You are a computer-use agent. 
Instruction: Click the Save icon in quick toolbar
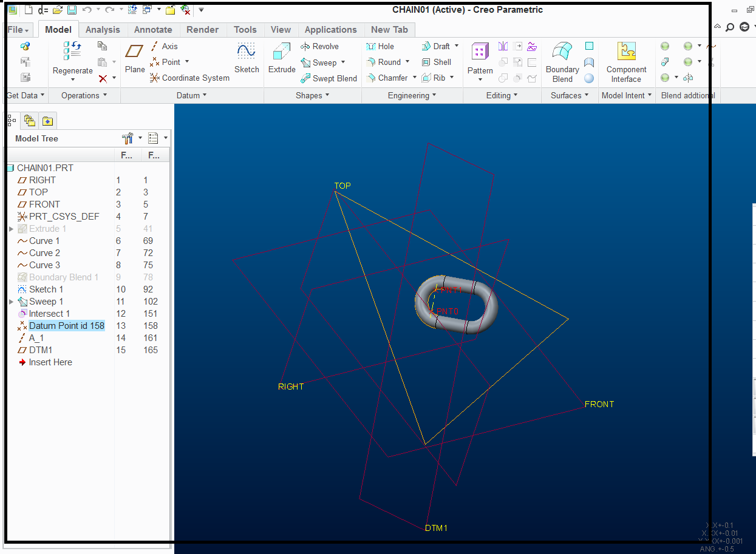[x=72, y=10]
